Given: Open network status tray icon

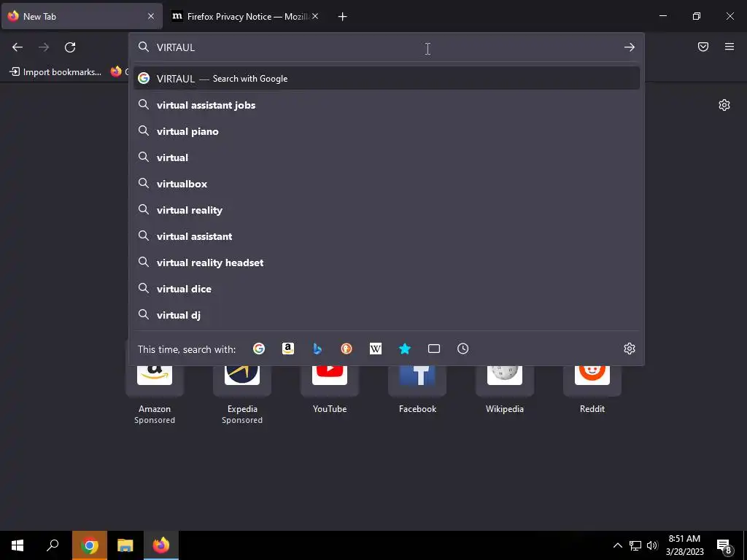Looking at the screenshot, I should pyautogui.click(x=635, y=545).
